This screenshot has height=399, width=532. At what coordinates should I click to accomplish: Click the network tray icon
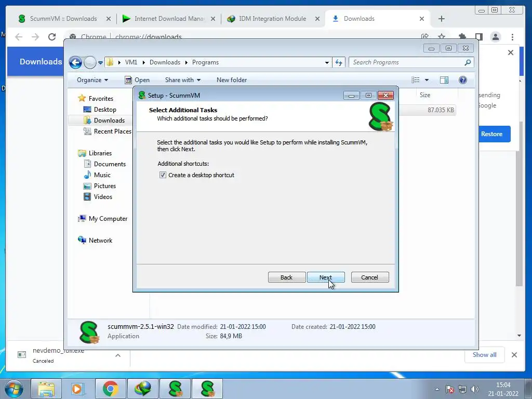click(x=462, y=389)
